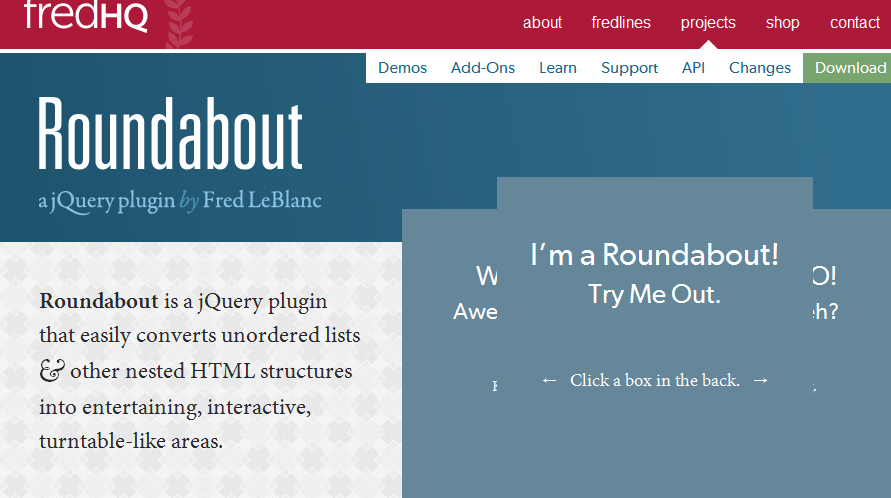This screenshot has width=891, height=498.
Task: Click "a jQuery plugin" subtitle text
Action: (x=106, y=201)
